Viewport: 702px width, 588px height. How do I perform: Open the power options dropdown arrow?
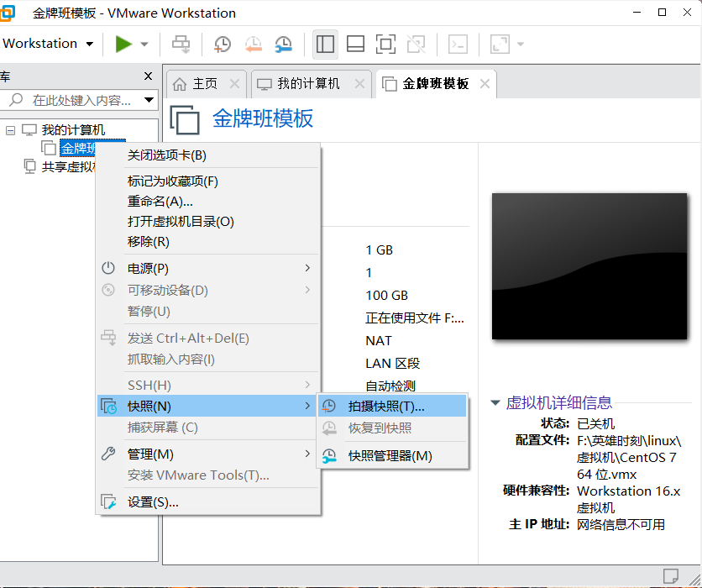[x=144, y=44]
